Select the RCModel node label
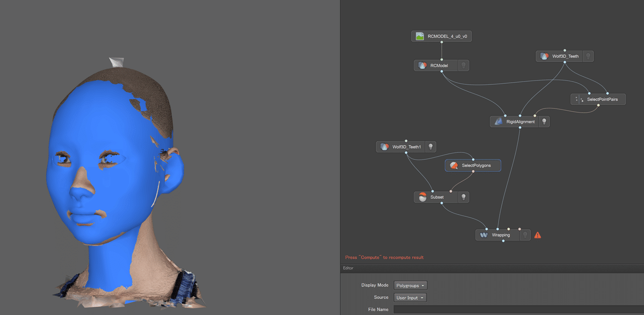 pyautogui.click(x=439, y=65)
